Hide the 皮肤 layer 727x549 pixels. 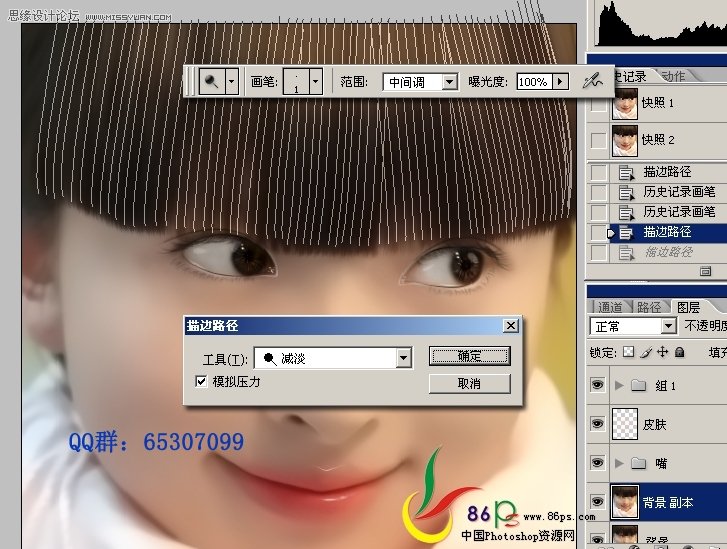point(598,423)
